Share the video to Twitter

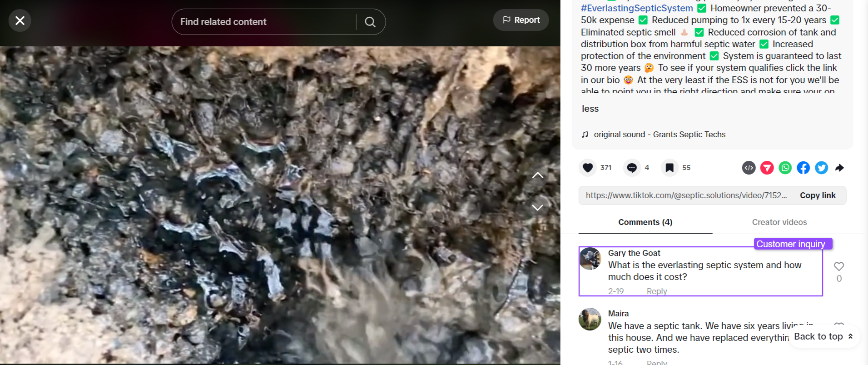point(822,168)
